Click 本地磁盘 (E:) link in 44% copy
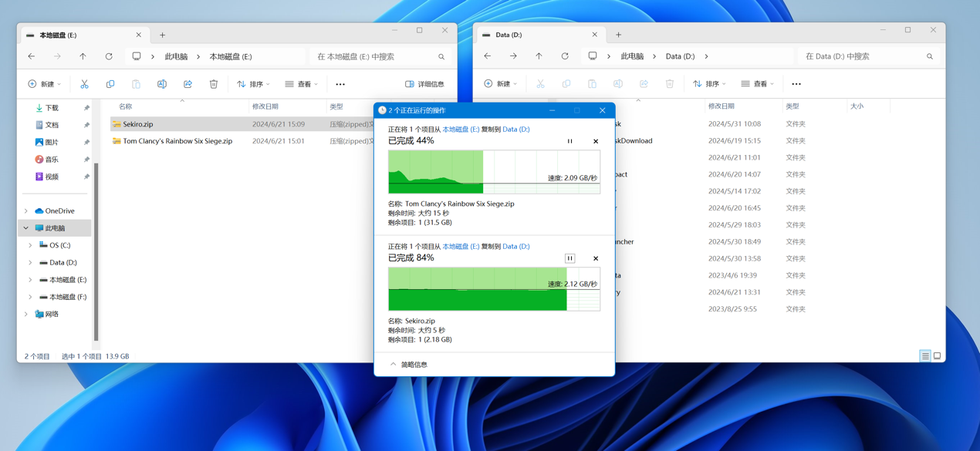The height and width of the screenshot is (451, 980). click(461, 130)
